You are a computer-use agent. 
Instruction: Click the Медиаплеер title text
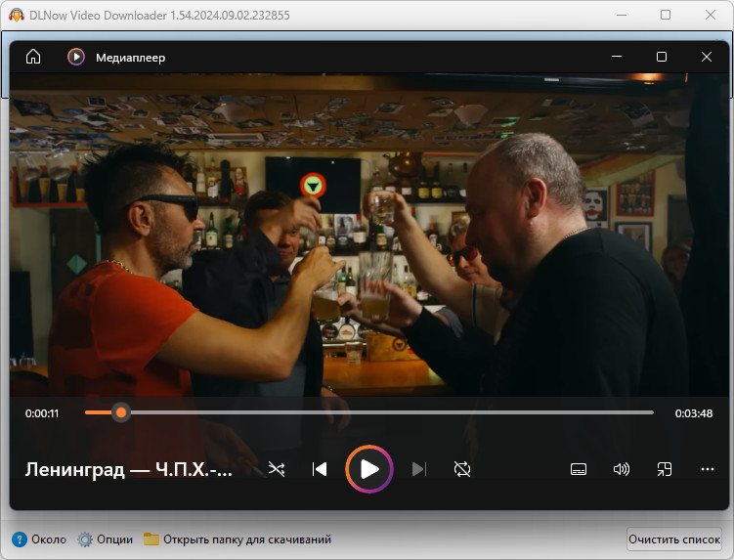pyautogui.click(x=130, y=58)
